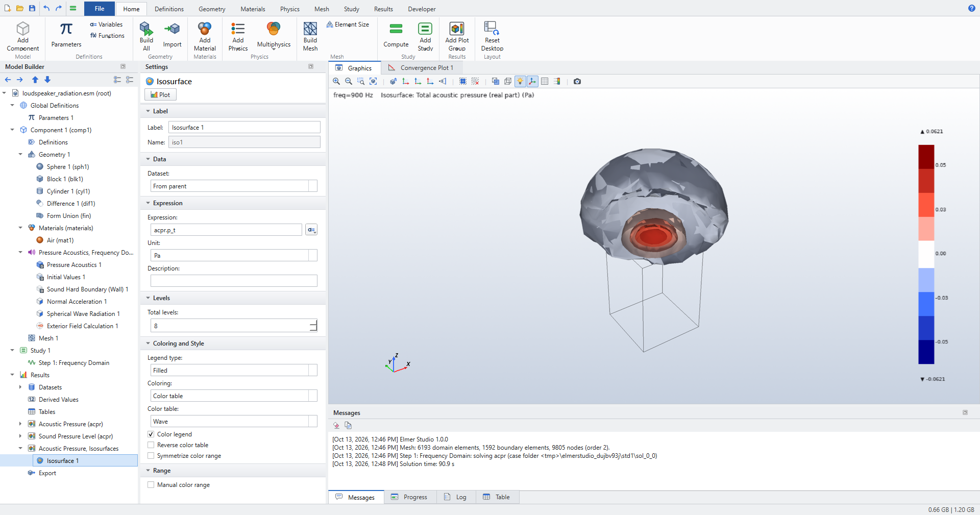
Task: Open the Legend type dropdown showing Filled
Action: pos(234,371)
